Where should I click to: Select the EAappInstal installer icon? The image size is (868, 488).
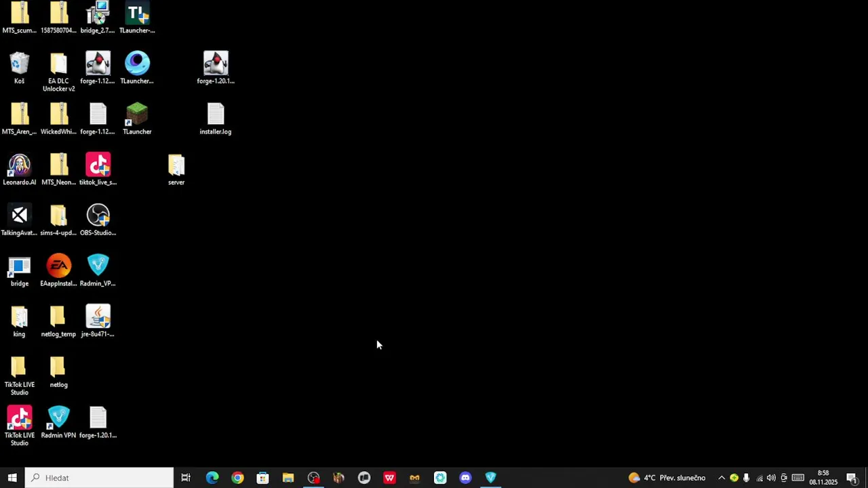click(59, 266)
